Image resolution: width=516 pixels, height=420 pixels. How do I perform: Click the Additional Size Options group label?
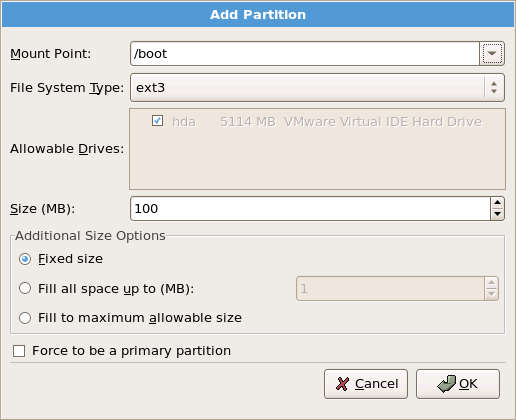[90, 236]
